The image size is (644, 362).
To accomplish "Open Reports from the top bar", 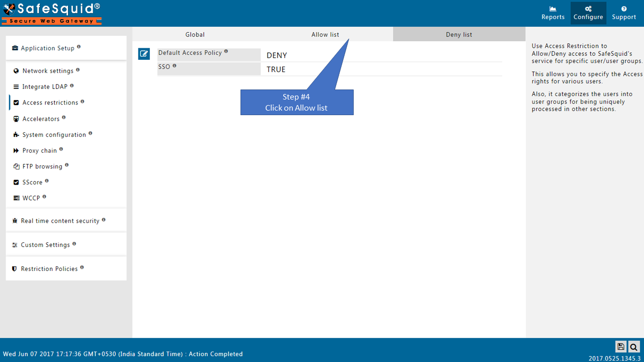I will tap(553, 13).
